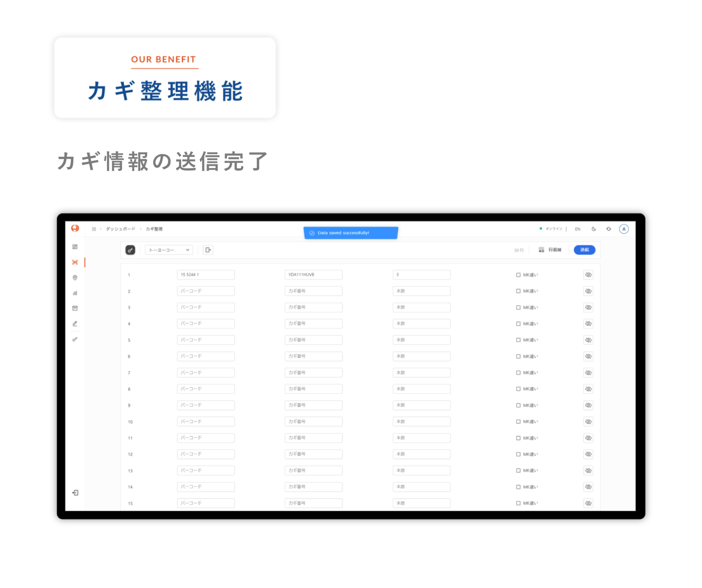Check MK違い checkbox in row 7
The height and width of the screenshot is (588, 702).
pos(518,373)
